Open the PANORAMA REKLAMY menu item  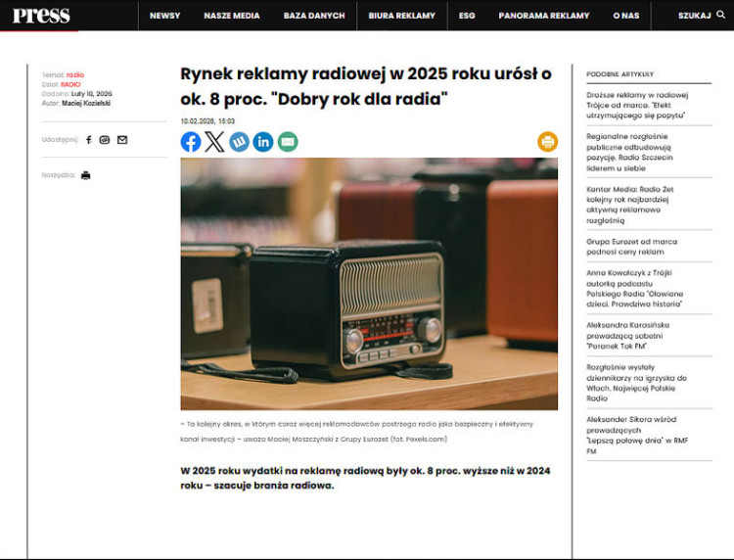544,16
